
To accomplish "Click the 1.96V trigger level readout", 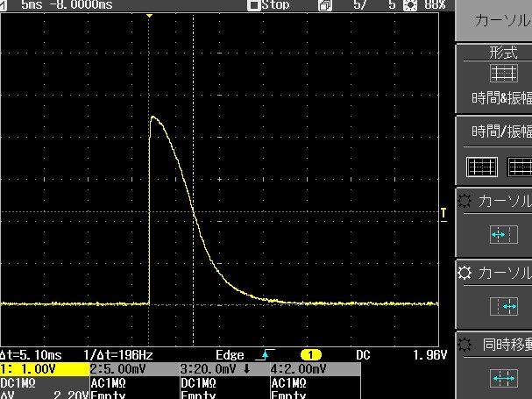I will [429, 355].
